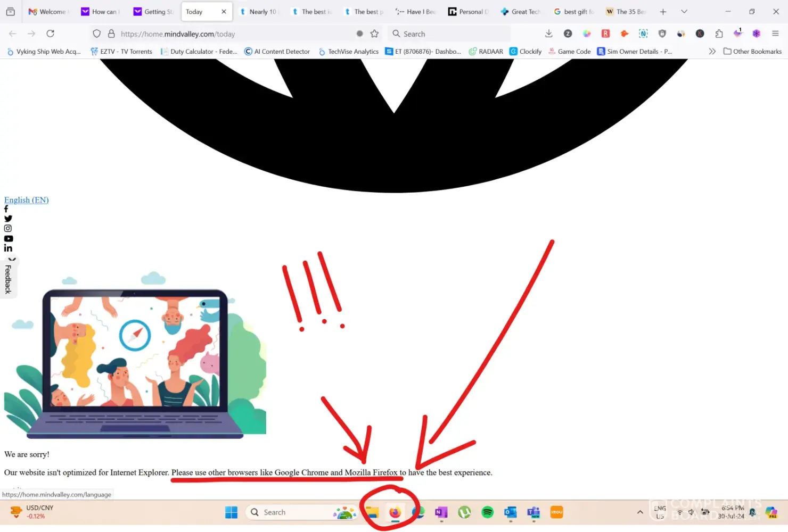
Task: Open the Game Code bookmark
Action: (x=570, y=52)
